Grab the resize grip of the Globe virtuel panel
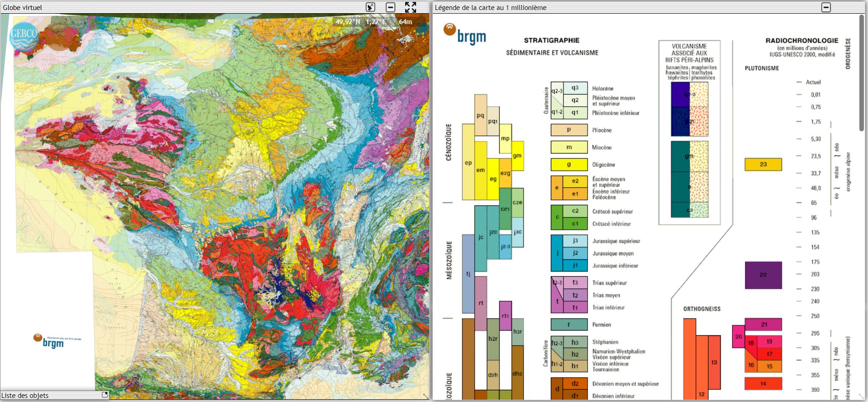868x402 pixels. click(x=425, y=396)
